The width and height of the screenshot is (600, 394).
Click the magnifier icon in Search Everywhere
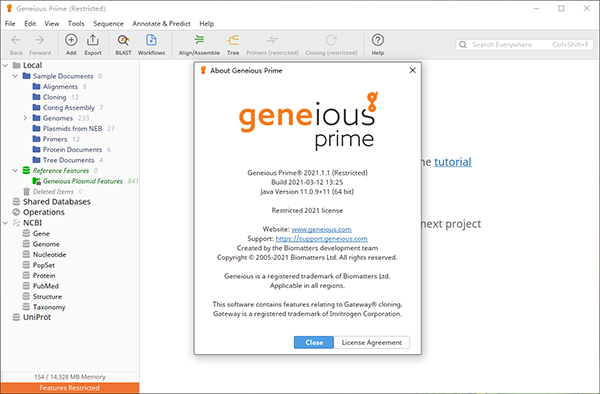[x=463, y=45]
